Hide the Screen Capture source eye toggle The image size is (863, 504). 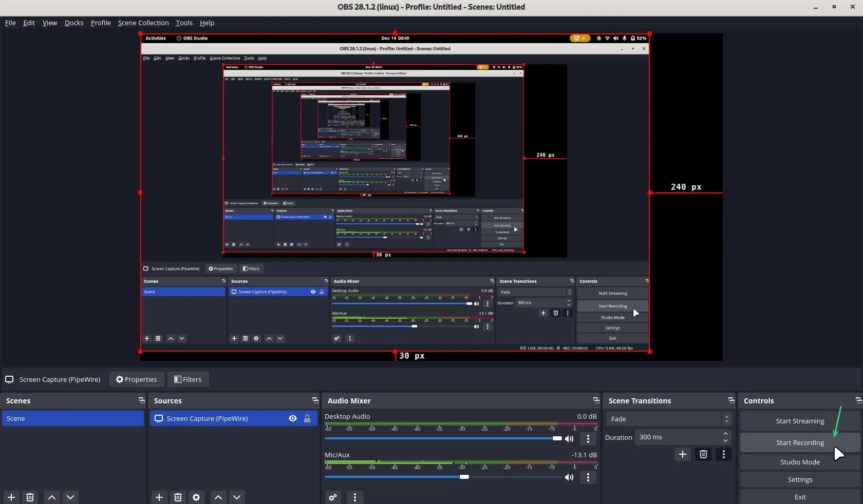pos(293,418)
